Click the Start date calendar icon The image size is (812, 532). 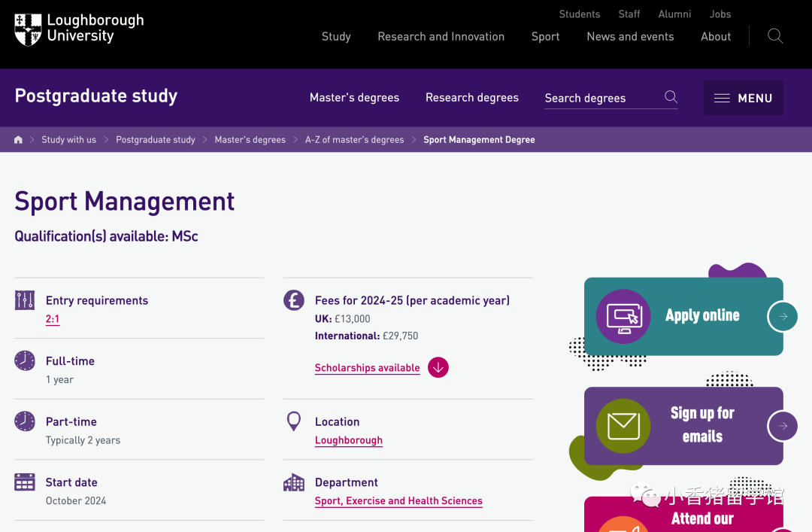(24, 482)
